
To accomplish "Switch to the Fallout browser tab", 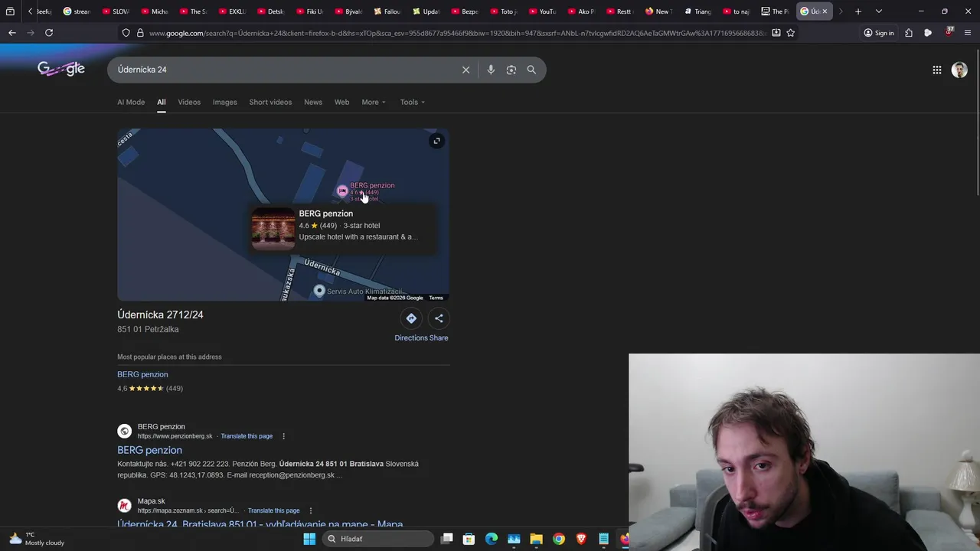I will pyautogui.click(x=387, y=11).
